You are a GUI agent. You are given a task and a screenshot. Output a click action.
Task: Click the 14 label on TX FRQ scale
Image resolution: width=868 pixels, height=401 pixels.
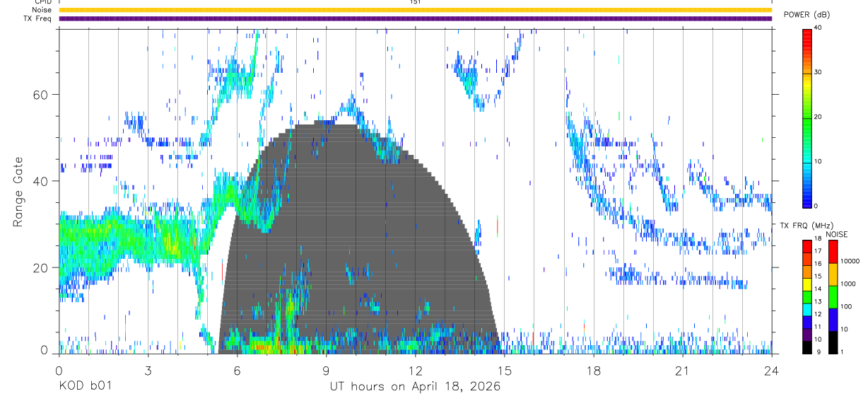click(x=817, y=289)
